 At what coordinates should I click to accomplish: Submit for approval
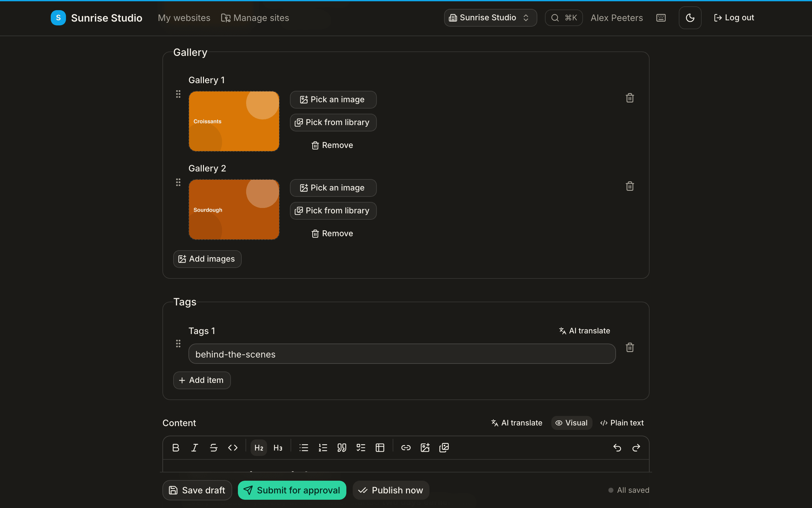pyautogui.click(x=292, y=490)
